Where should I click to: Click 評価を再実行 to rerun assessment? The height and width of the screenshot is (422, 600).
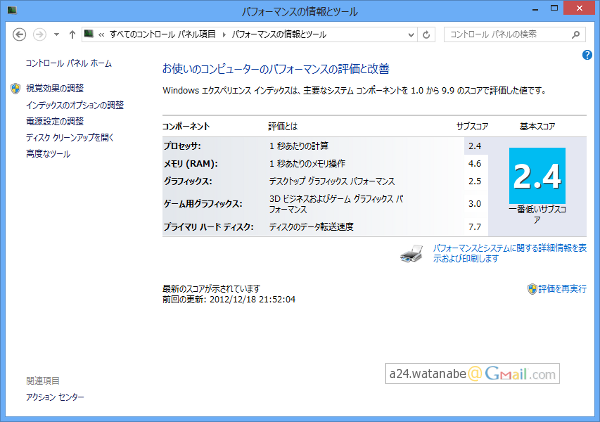point(562,289)
